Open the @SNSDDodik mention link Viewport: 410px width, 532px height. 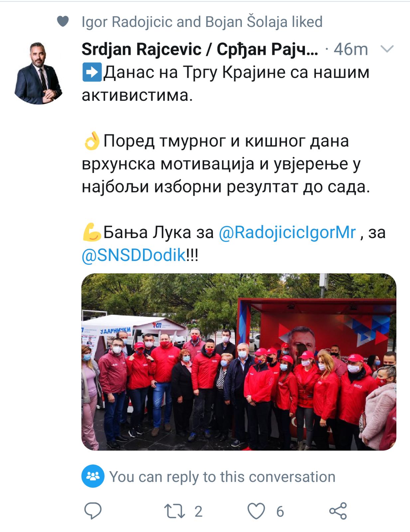(x=134, y=255)
